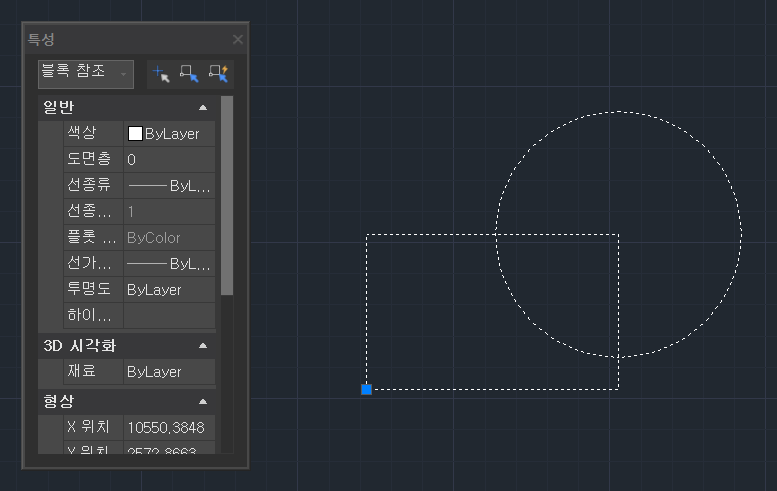Click the 하이퍼링크 empty value field
777x491 pixels.
(x=168, y=315)
